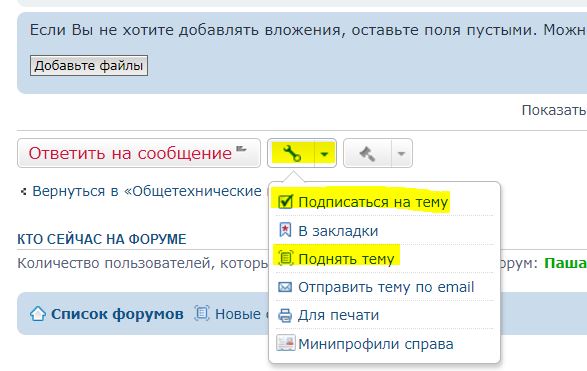
Task: Open the green username Паша link
Action: point(565,263)
